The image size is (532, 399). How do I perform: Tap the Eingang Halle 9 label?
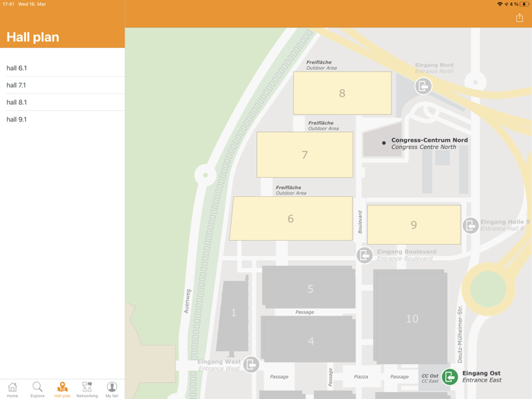[505, 222]
